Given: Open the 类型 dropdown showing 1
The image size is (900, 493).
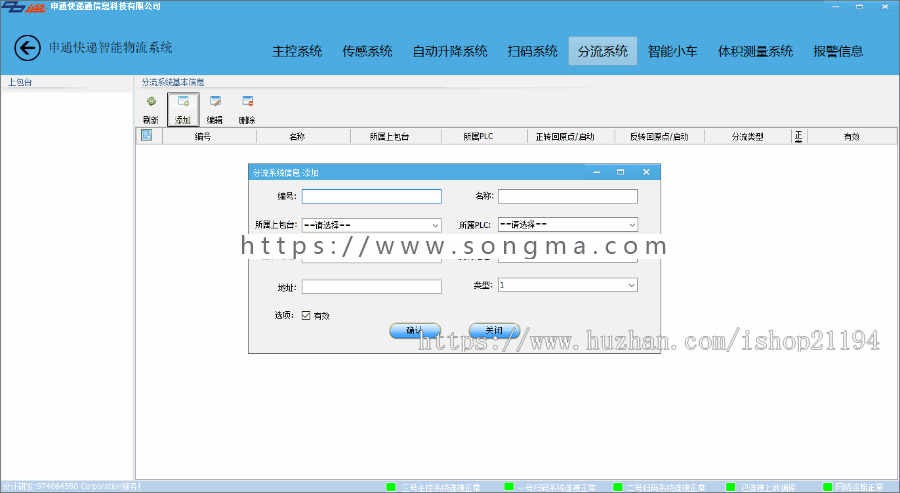Looking at the screenshot, I should tap(568, 285).
